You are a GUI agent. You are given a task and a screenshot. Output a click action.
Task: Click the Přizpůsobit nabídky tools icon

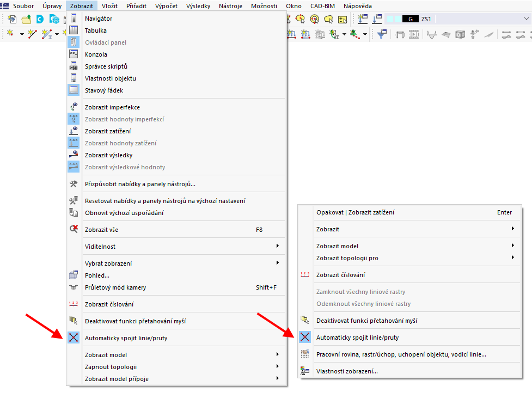click(x=74, y=184)
